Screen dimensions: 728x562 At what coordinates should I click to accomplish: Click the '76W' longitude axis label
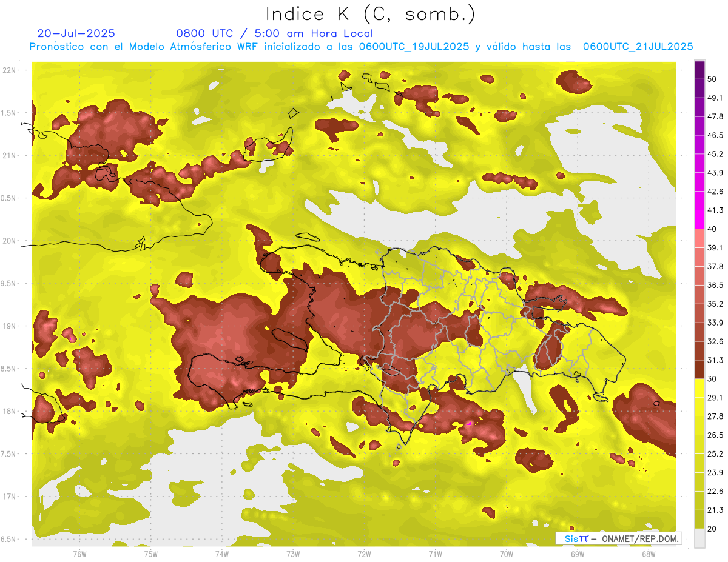(79, 554)
